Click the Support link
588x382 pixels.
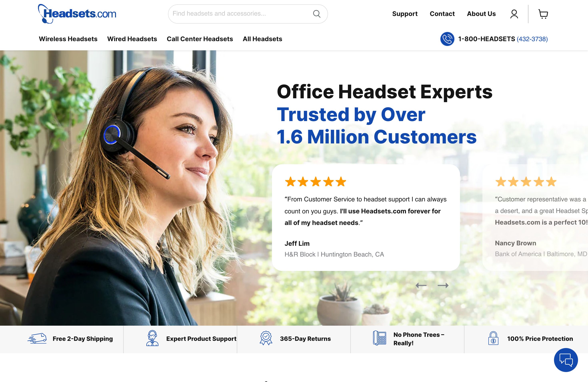405,14
